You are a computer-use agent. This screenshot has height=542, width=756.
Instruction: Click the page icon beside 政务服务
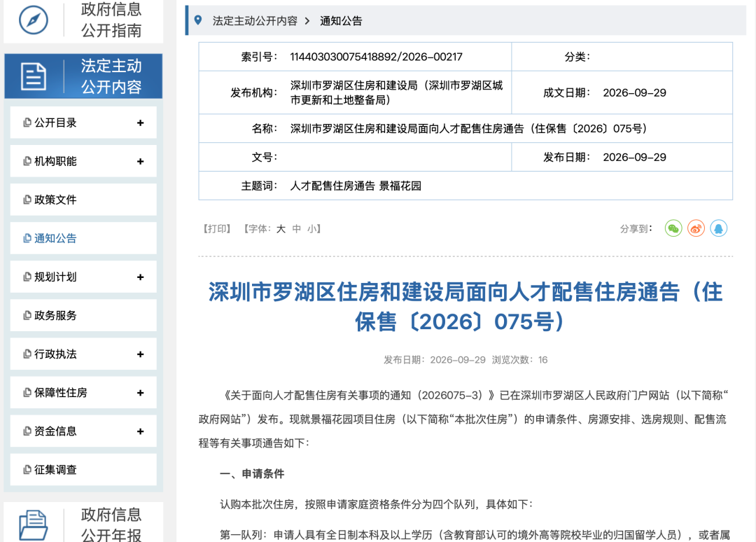[x=27, y=315]
